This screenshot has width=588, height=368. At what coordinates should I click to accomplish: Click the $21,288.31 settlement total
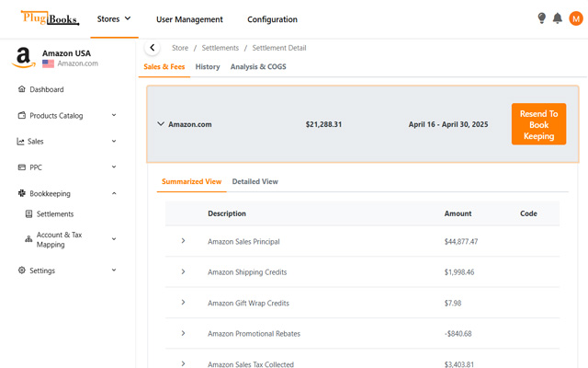coord(323,124)
